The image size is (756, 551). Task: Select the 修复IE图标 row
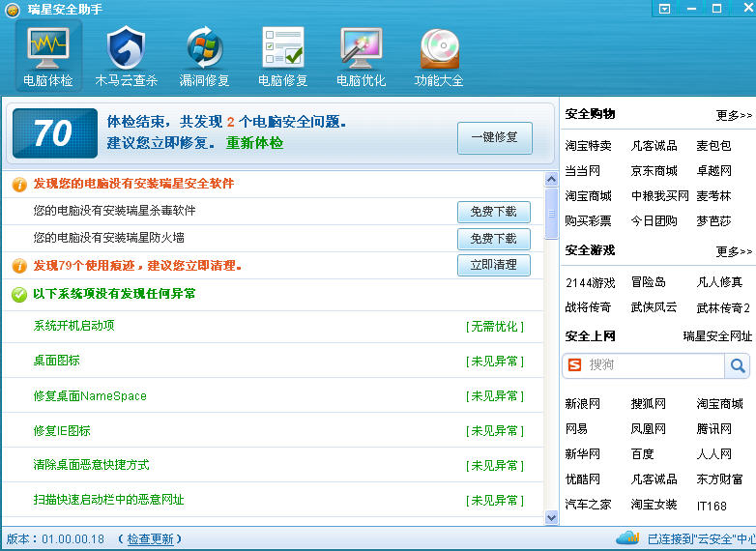(273, 430)
